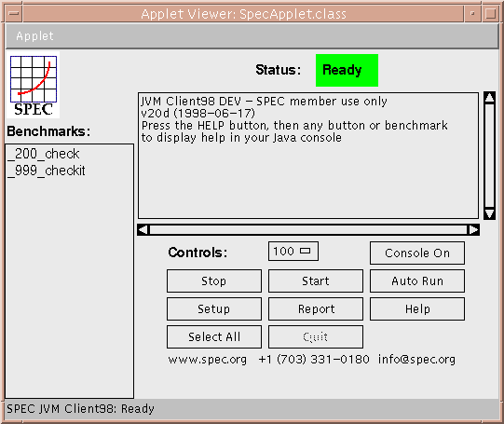Click the horizontal scrollbar left arrow
The height and width of the screenshot is (424, 504).
[x=143, y=230]
